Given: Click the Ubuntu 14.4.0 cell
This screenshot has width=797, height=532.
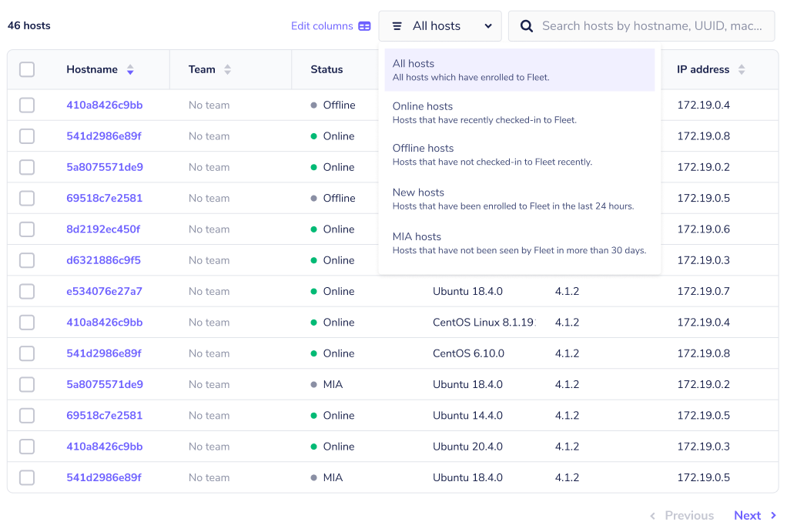Looking at the screenshot, I should [x=467, y=416].
